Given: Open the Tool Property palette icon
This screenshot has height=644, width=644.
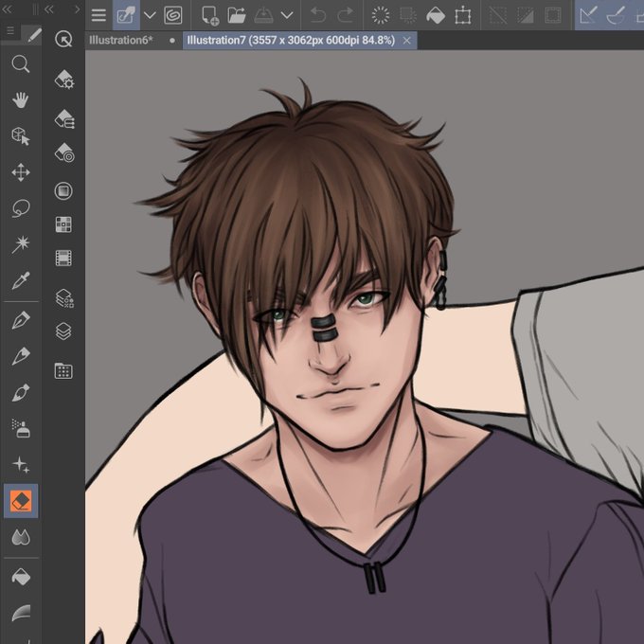Looking at the screenshot, I should [64, 119].
